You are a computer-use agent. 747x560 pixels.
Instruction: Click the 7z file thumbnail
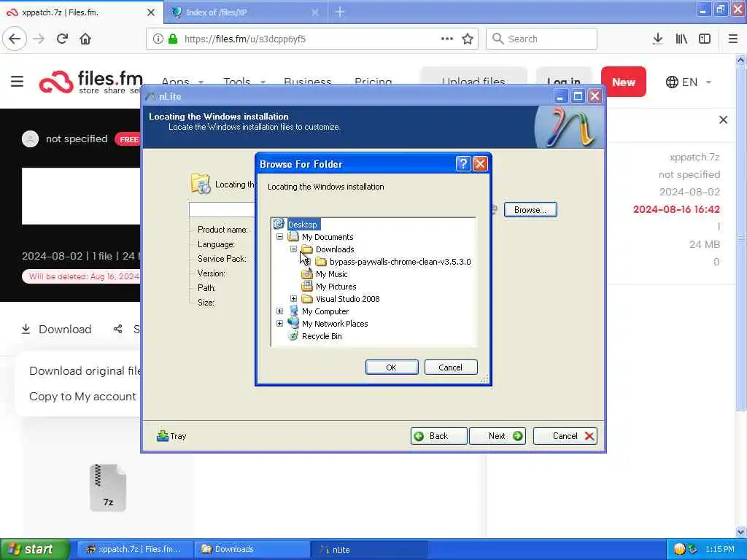pos(108,488)
